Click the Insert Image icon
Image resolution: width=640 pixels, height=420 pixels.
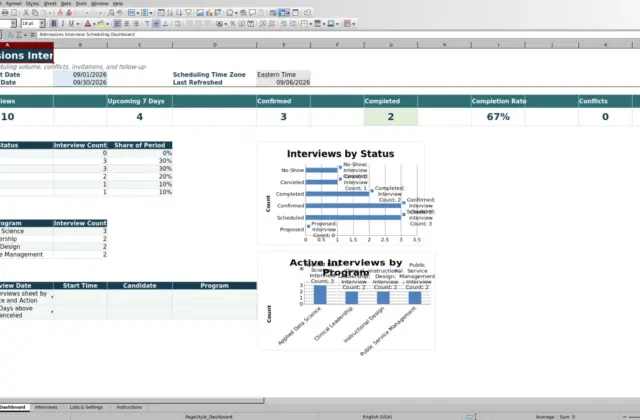point(200,13)
